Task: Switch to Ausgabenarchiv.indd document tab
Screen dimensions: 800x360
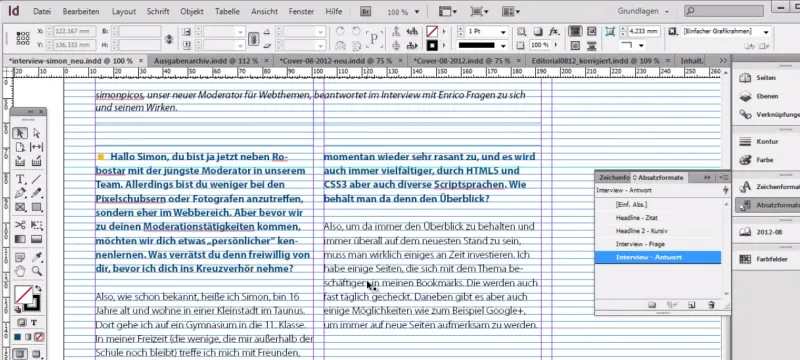Action: (205, 61)
